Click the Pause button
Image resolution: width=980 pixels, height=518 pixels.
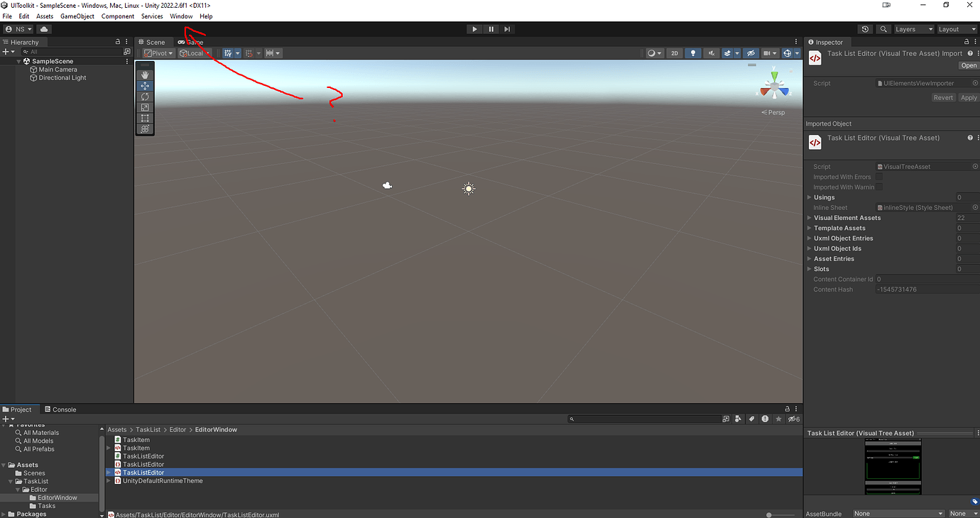coord(491,29)
